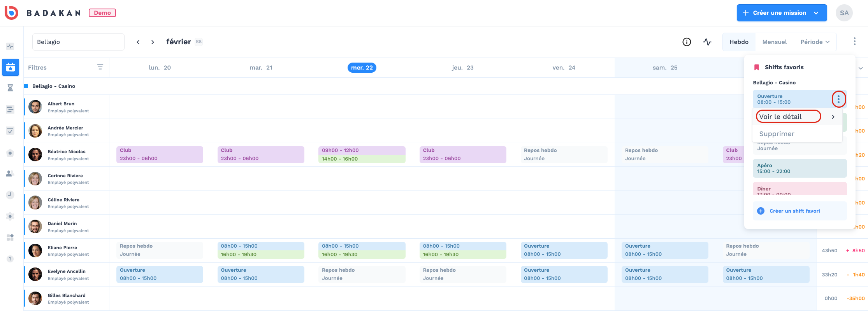The image size is (868, 311).
Task: Switch to Hebdo view
Action: tap(739, 42)
